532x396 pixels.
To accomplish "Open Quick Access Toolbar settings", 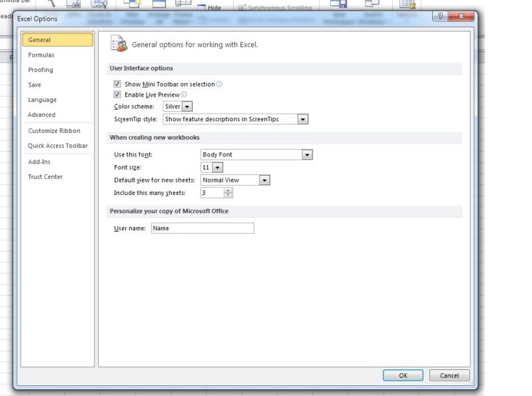I will point(57,146).
